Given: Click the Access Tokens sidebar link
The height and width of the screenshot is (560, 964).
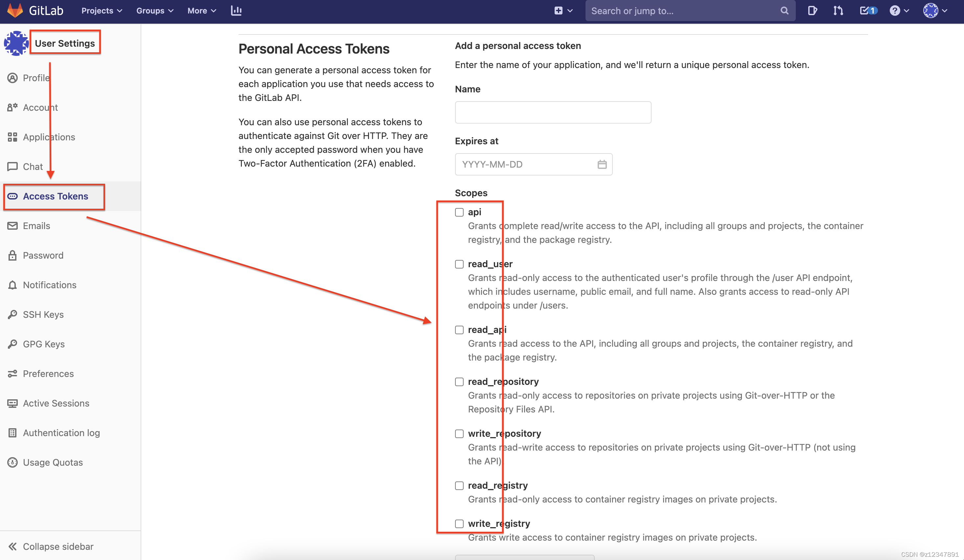Looking at the screenshot, I should 55,195.
